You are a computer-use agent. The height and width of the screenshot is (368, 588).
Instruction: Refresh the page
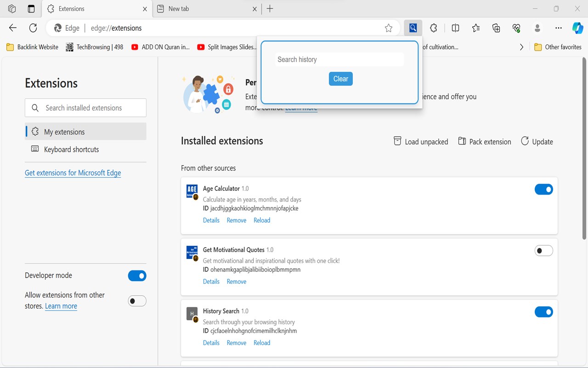click(33, 28)
